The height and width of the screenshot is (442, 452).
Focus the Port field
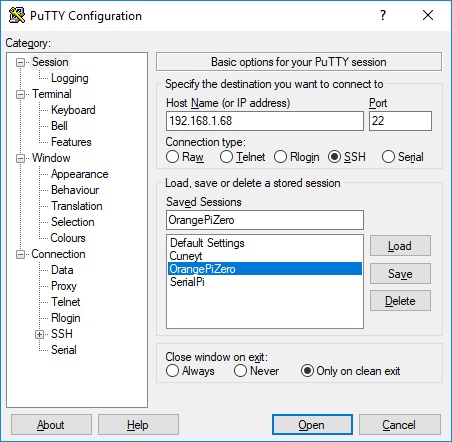click(400, 121)
